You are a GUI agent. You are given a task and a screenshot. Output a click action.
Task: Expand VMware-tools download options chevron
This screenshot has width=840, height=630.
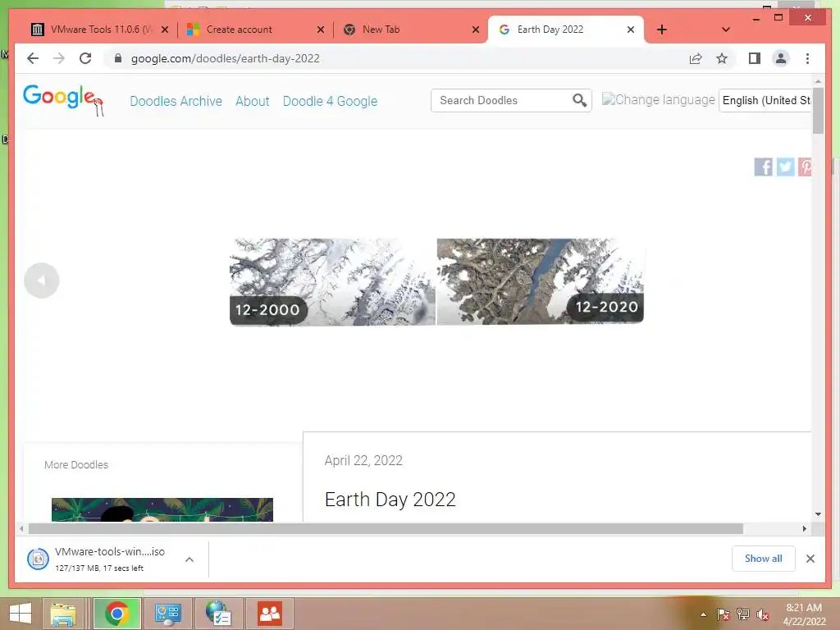189,559
